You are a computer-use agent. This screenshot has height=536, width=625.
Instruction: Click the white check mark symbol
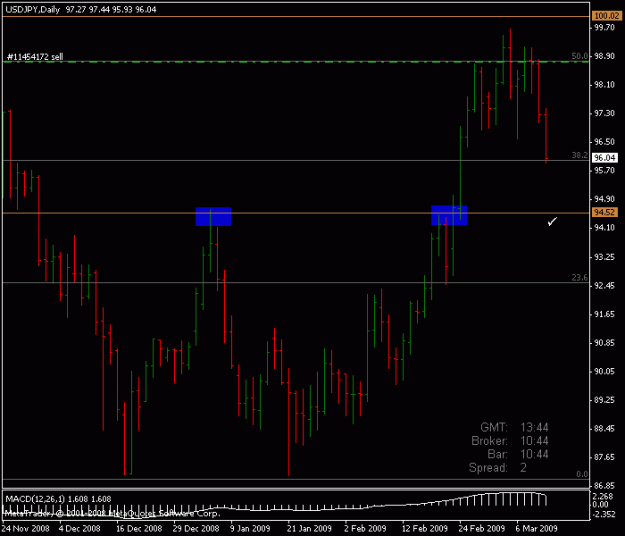pos(552,222)
